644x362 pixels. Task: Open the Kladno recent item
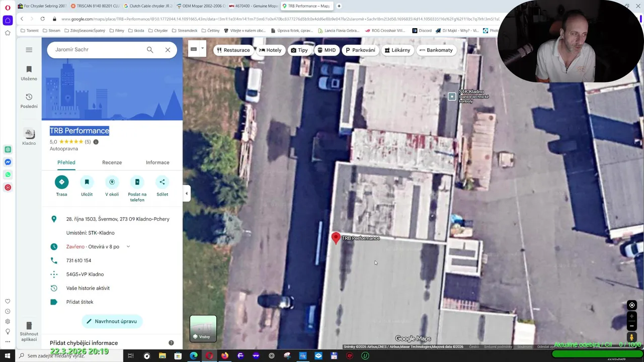coord(29,137)
